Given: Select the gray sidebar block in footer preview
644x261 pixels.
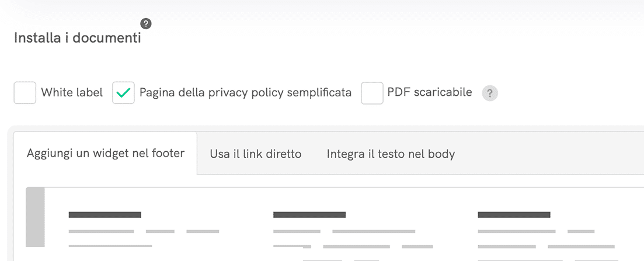Looking at the screenshot, I should click(36, 217).
